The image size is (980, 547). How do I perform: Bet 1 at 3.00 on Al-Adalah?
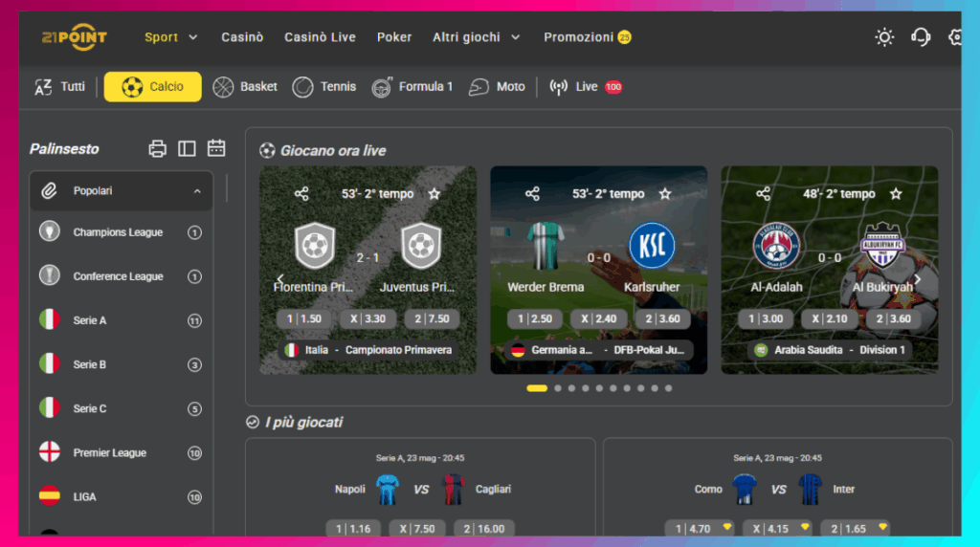766,319
